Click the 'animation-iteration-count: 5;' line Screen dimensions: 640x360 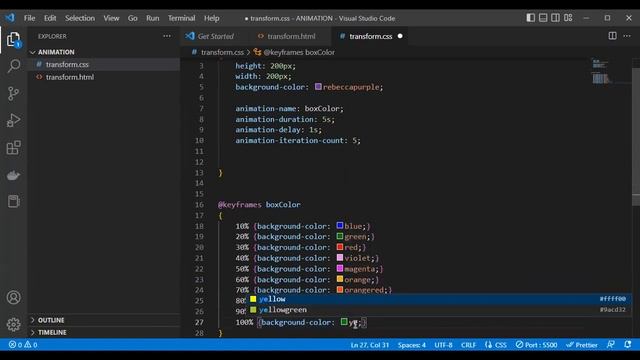[x=298, y=140]
